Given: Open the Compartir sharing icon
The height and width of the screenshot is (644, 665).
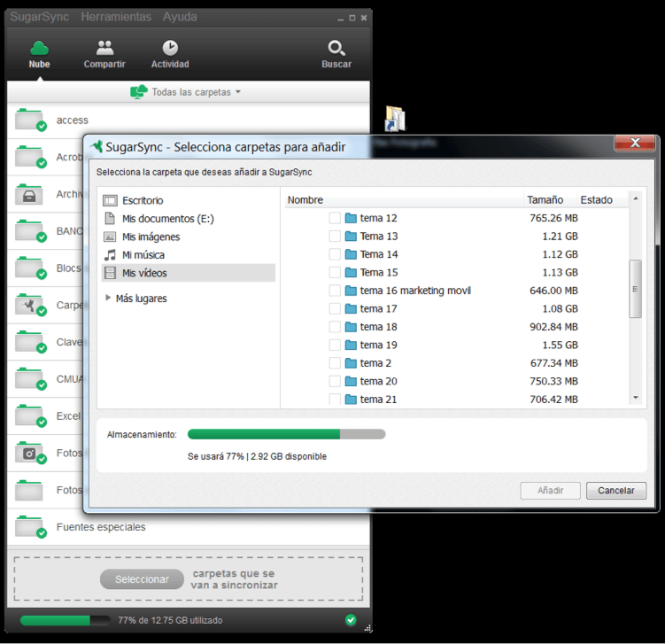Looking at the screenshot, I should (104, 48).
